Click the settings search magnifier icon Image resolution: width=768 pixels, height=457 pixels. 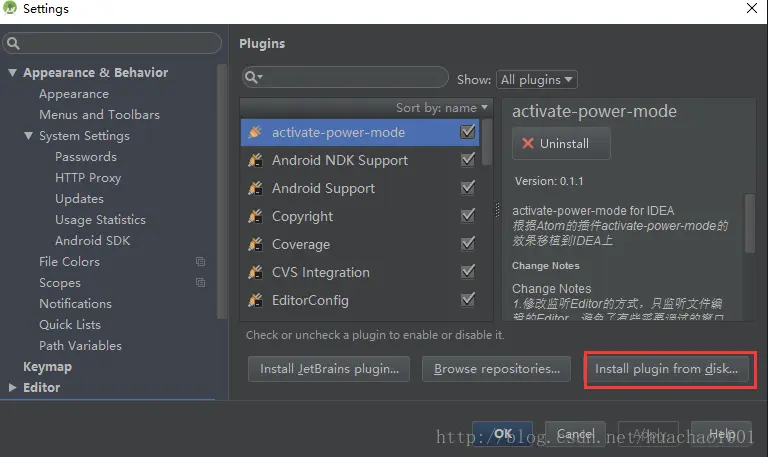[14, 43]
